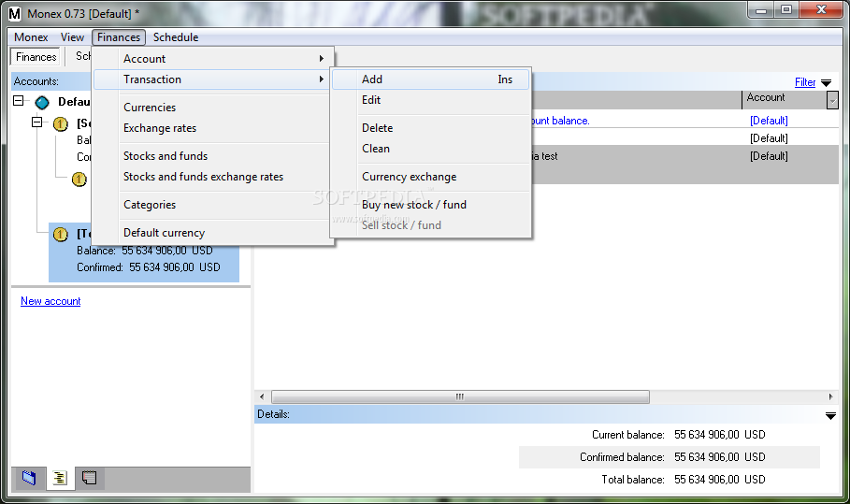This screenshot has width=850, height=504.
Task: Choose Buy new stock / fund
Action: tap(430, 205)
